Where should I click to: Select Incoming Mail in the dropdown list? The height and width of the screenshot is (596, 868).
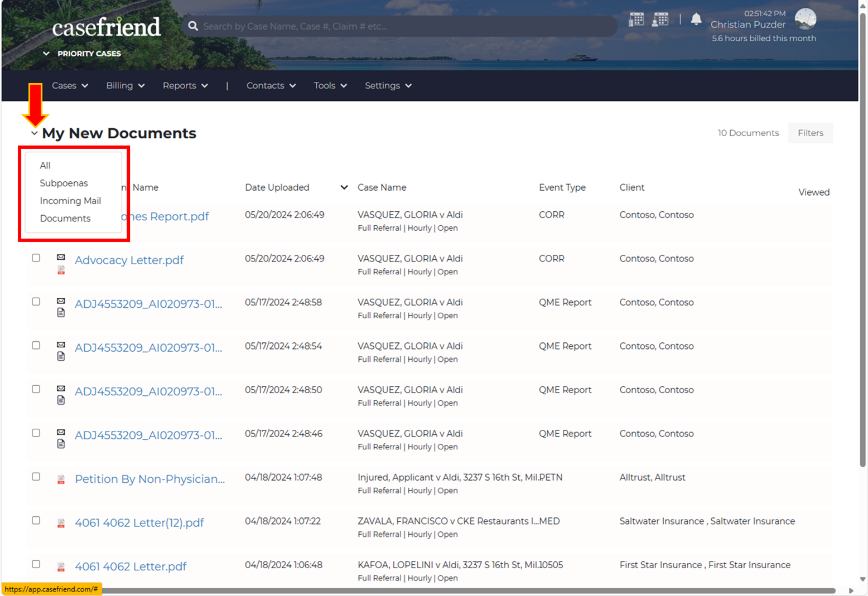point(70,201)
